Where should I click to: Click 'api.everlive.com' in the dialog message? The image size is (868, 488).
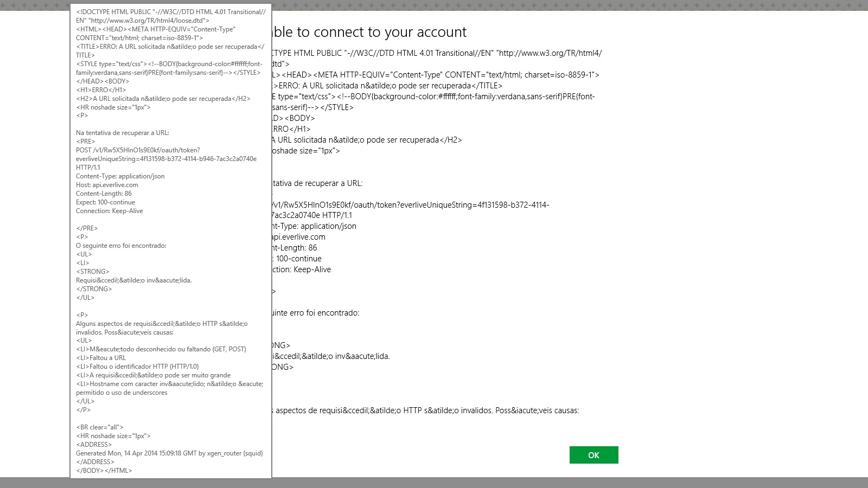point(298,237)
